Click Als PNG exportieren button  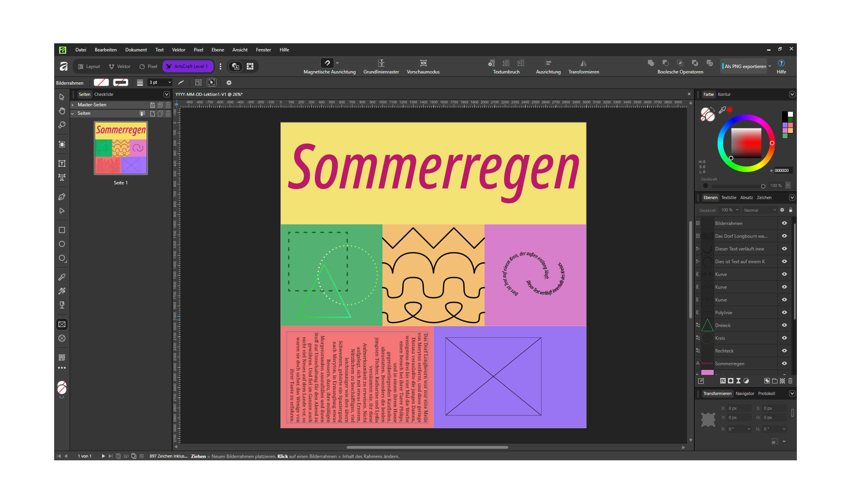pos(745,66)
